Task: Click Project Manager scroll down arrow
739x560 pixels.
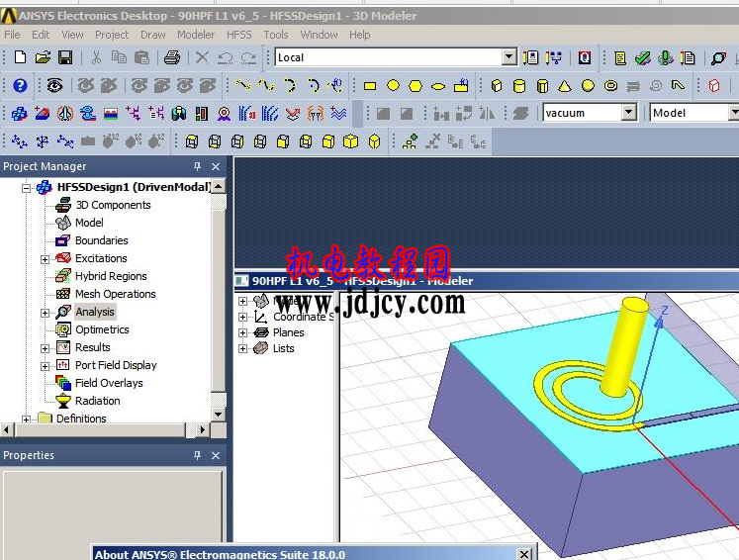Action: (x=218, y=415)
